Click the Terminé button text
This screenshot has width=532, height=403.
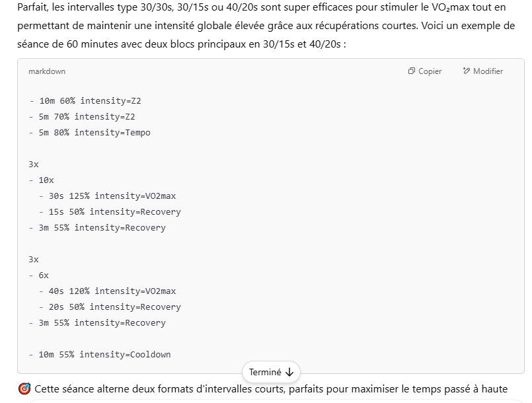pos(265,372)
